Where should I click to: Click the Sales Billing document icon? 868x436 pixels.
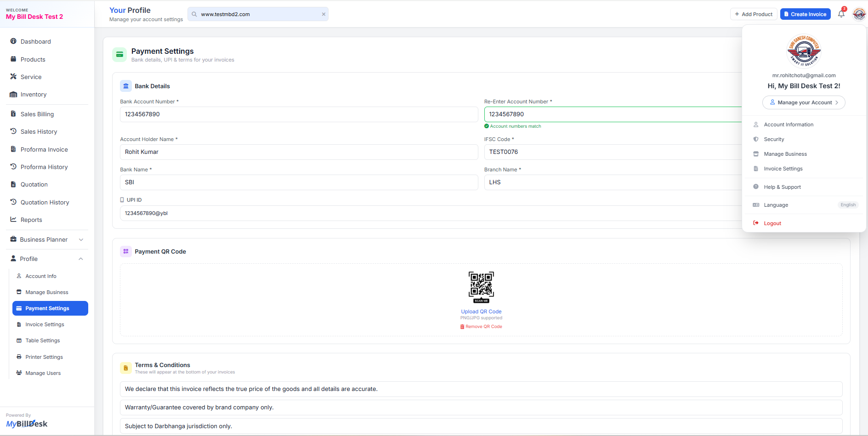13,113
